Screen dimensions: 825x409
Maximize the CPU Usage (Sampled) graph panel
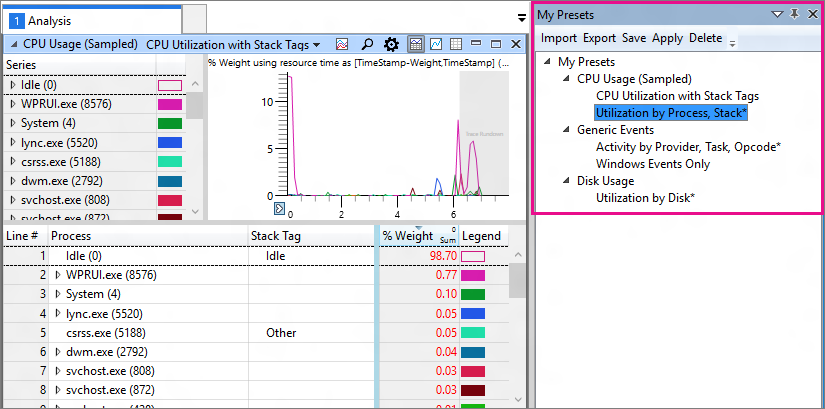click(496, 44)
